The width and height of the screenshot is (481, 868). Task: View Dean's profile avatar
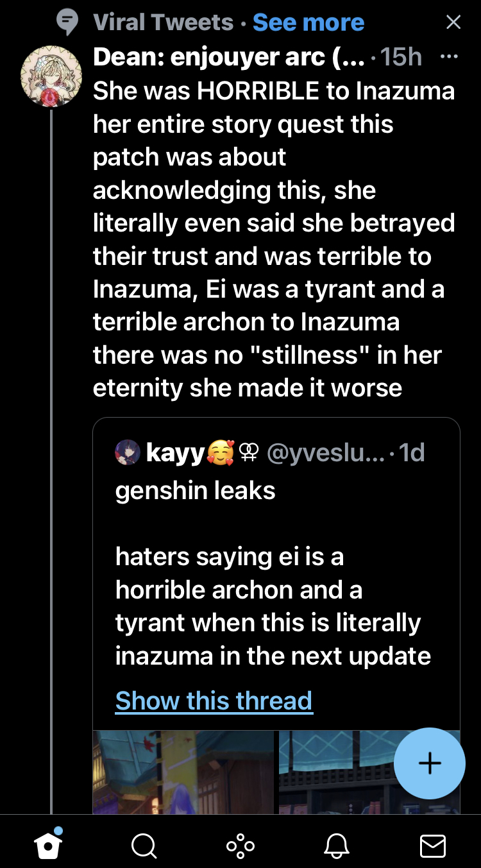(51, 76)
